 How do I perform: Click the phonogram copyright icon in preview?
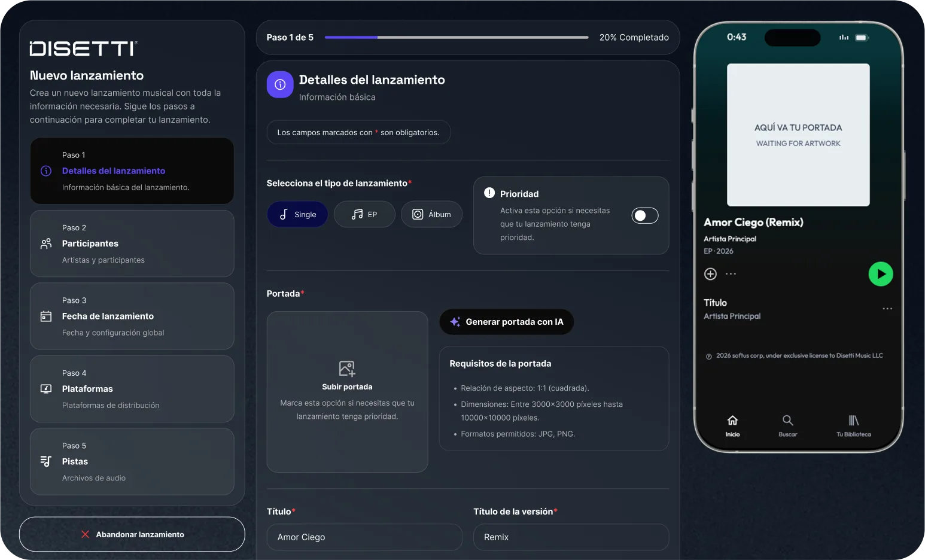coord(709,356)
